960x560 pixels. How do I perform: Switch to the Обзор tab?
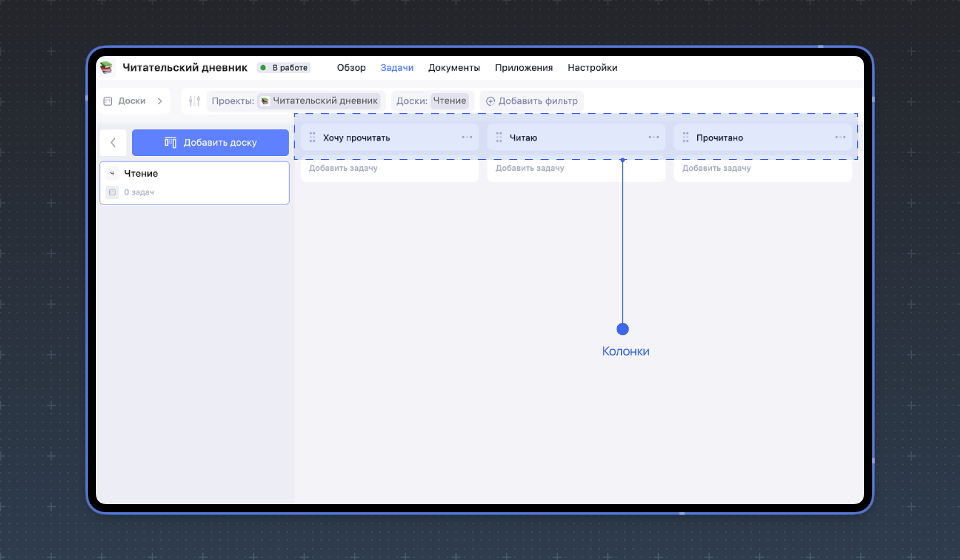click(351, 67)
